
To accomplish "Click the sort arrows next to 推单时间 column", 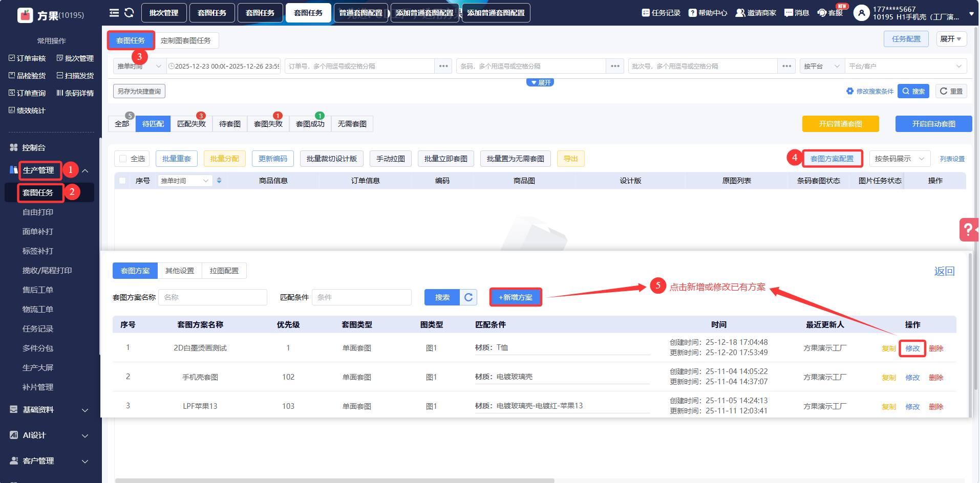I will (219, 181).
